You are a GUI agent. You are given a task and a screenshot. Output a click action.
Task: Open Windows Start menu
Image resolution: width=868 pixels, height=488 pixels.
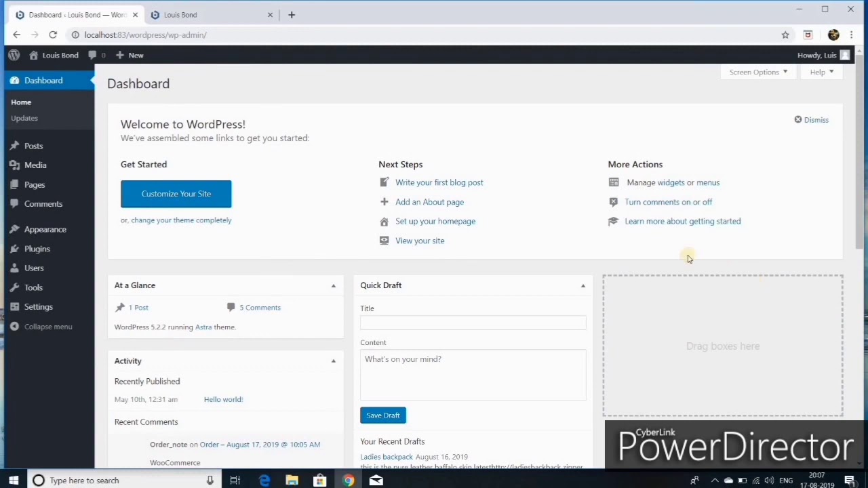(14, 481)
